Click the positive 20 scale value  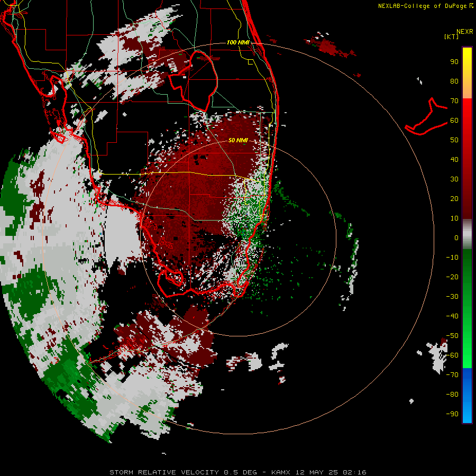point(454,198)
